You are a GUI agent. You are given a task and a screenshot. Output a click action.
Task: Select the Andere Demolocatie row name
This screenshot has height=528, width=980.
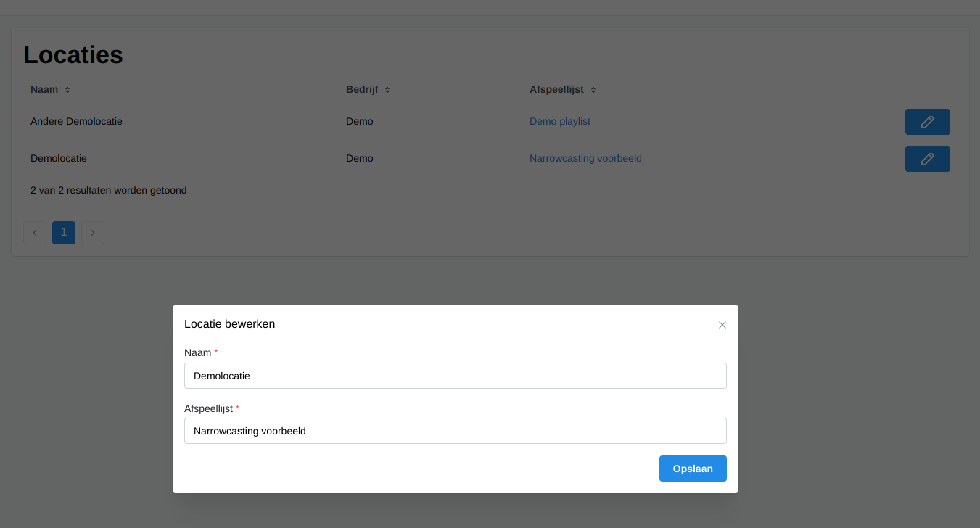point(76,122)
